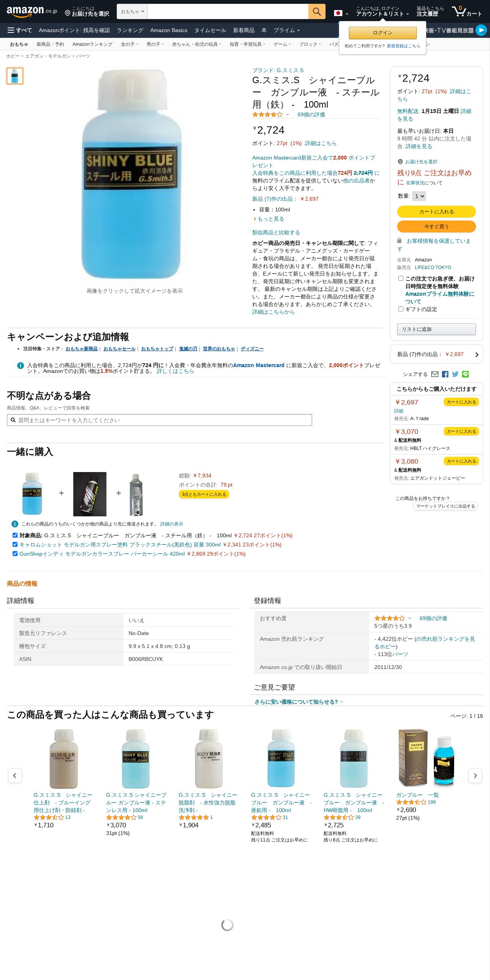Uncheck the キャロムショット spray paint item
The height and width of the screenshot is (980, 490).
coord(15,544)
